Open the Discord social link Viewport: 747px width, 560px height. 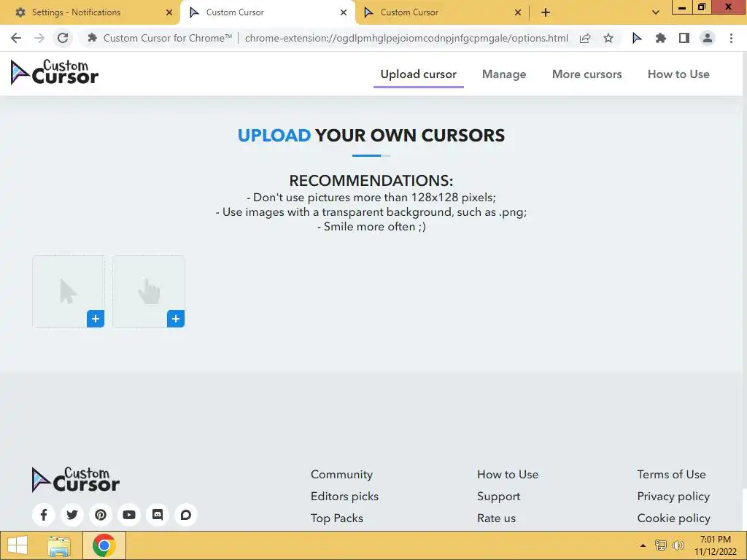pyautogui.click(x=158, y=515)
